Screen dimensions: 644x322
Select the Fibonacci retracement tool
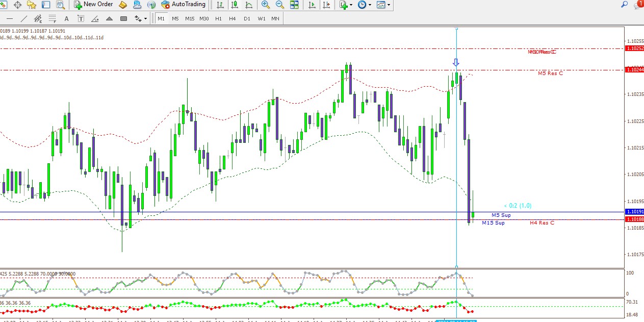(52, 18)
